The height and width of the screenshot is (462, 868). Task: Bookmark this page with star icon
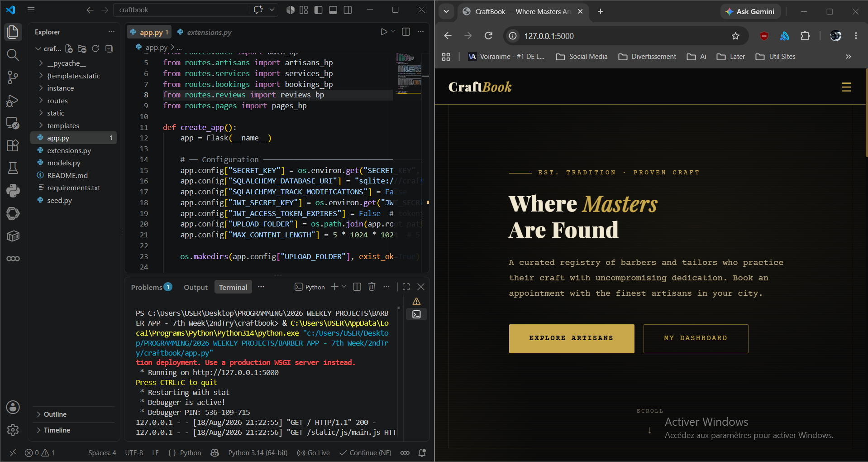tap(735, 36)
